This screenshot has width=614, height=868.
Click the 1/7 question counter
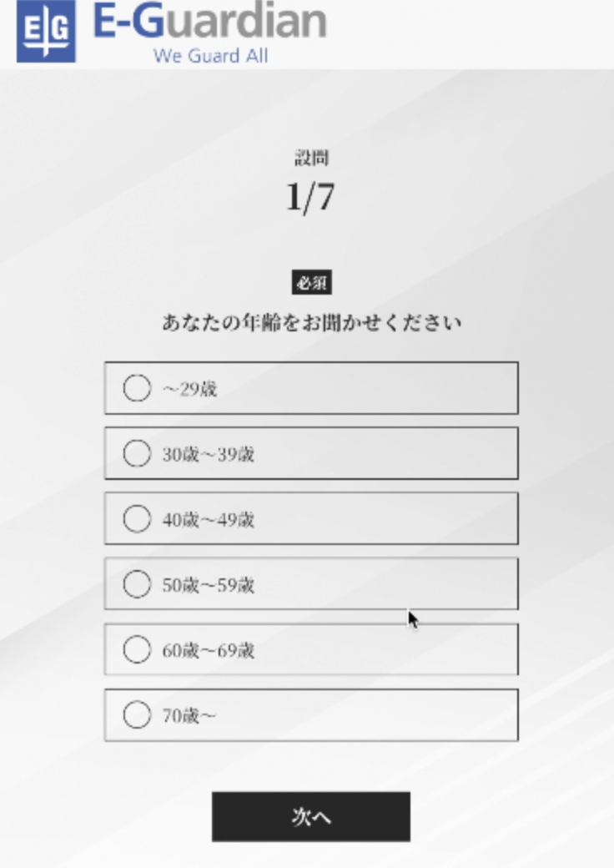[x=310, y=197]
